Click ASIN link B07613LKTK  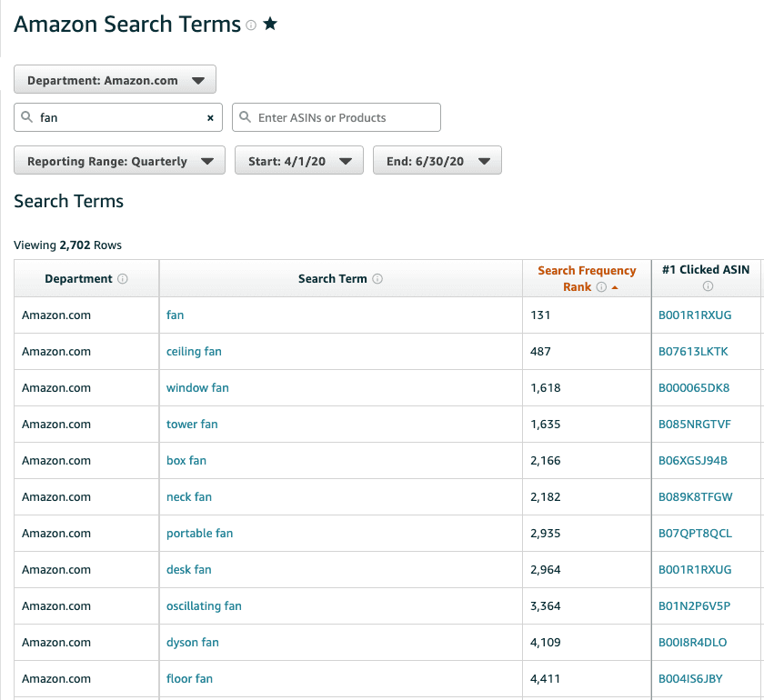pyautogui.click(x=693, y=352)
